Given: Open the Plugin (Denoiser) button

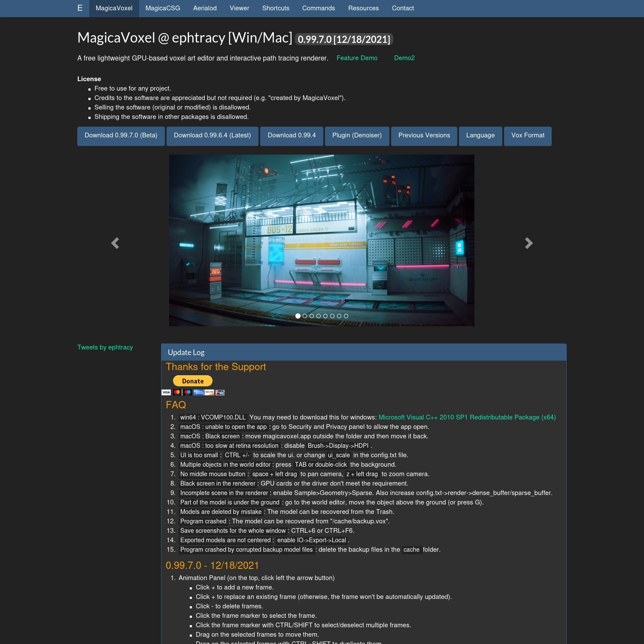Looking at the screenshot, I should pyautogui.click(x=357, y=136).
